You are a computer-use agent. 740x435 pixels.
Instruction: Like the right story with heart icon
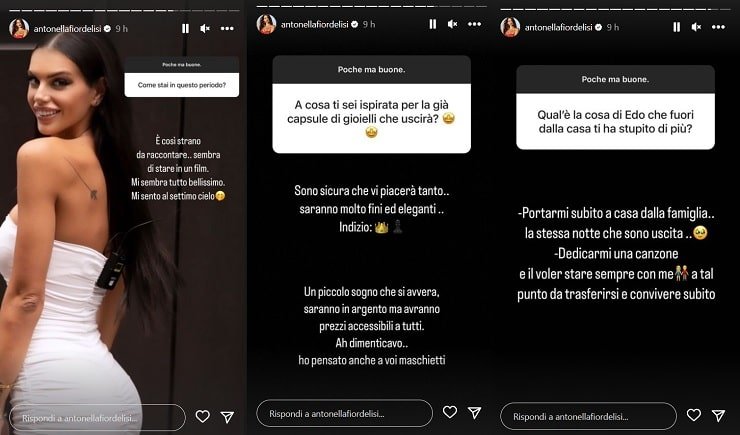(x=694, y=415)
